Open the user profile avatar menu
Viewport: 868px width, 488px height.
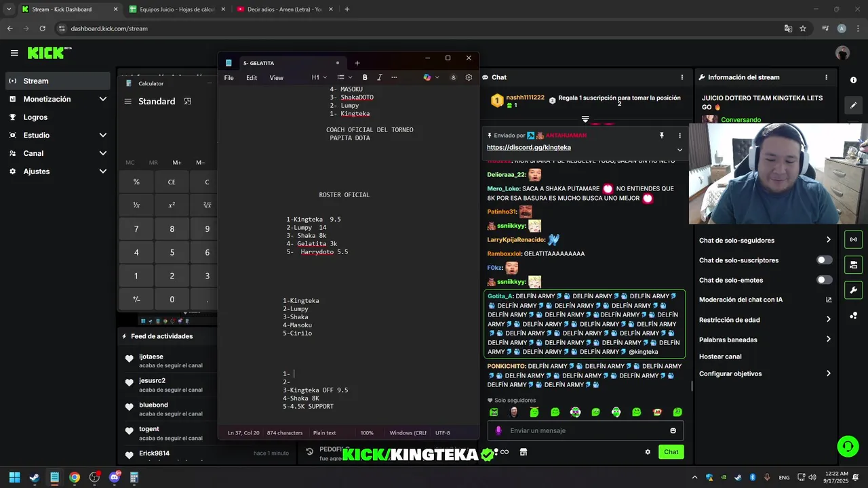pos(843,53)
